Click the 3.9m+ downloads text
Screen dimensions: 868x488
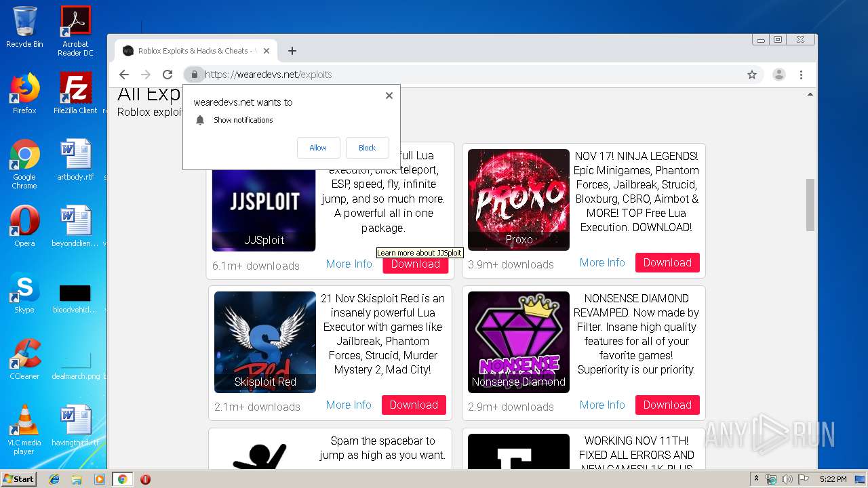click(x=511, y=264)
